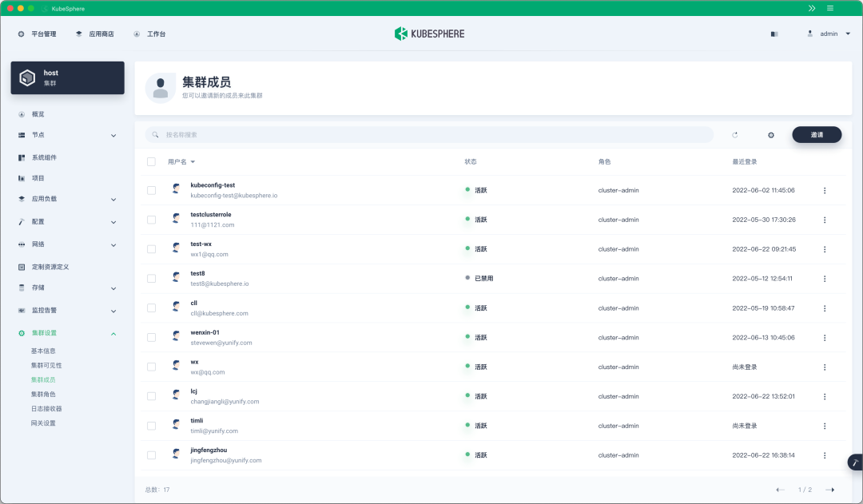
Task: Expand the 存储 storage menu
Action: pos(67,288)
